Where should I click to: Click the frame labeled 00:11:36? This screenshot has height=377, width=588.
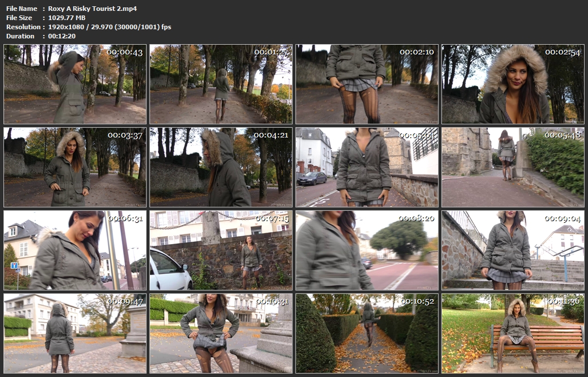pos(513,333)
